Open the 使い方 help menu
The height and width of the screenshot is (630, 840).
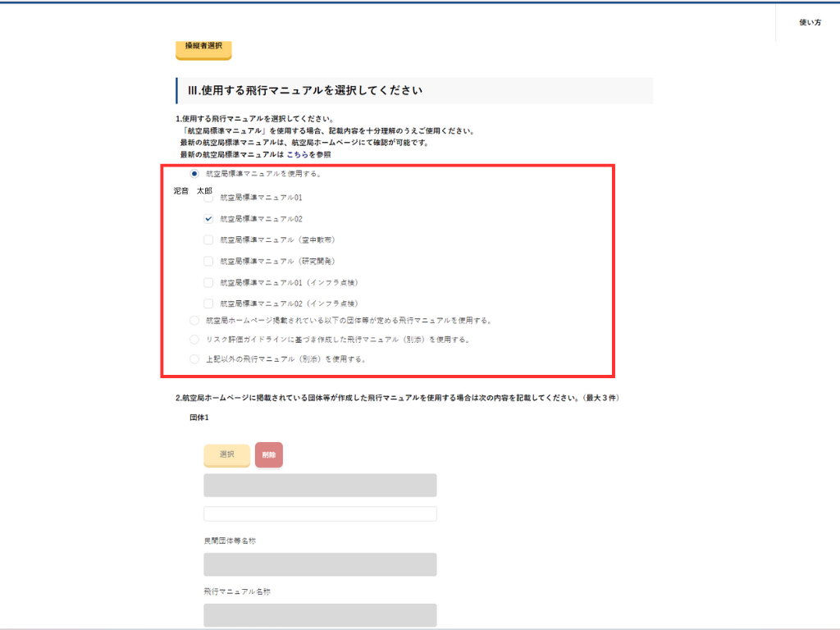pyautogui.click(x=810, y=23)
